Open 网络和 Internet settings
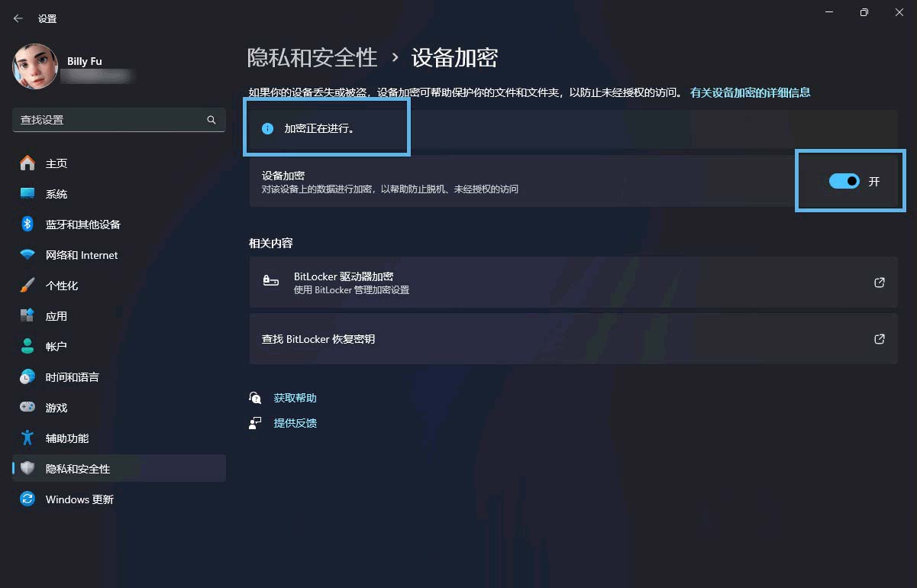The height and width of the screenshot is (588, 917). click(82, 255)
